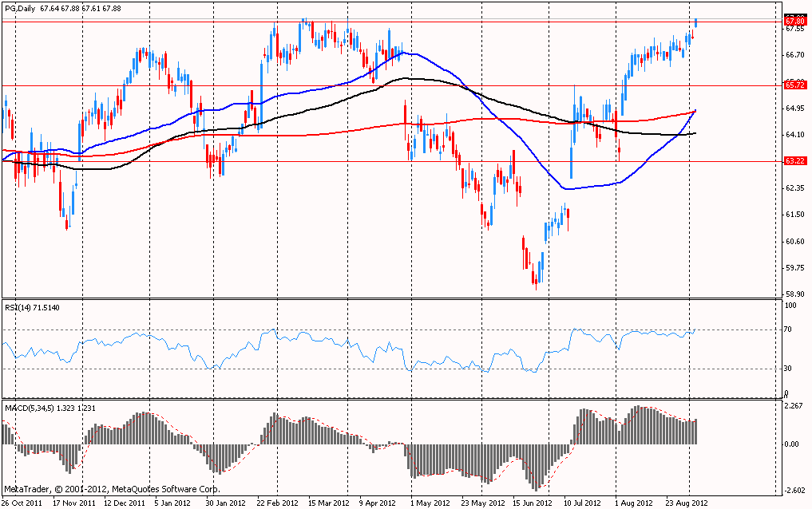Viewport: 812px width, 509px height.
Task: Click the 23 Aug 2012 date label
Action: [x=688, y=503]
